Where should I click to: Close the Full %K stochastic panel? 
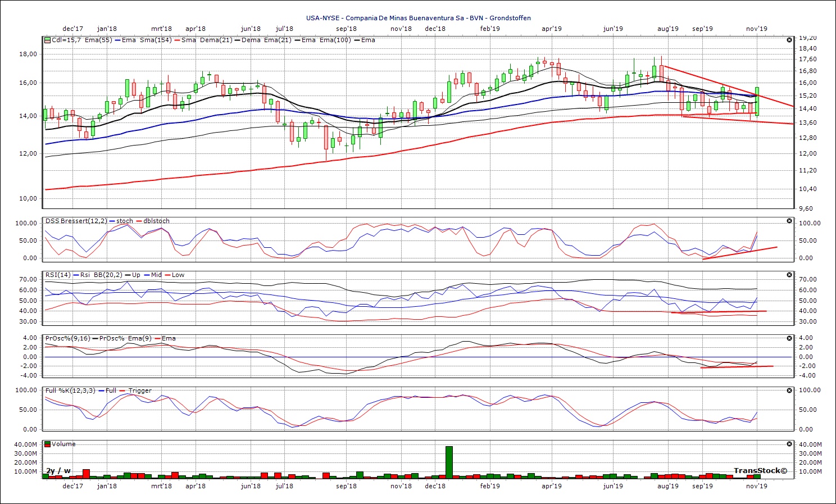click(x=789, y=391)
